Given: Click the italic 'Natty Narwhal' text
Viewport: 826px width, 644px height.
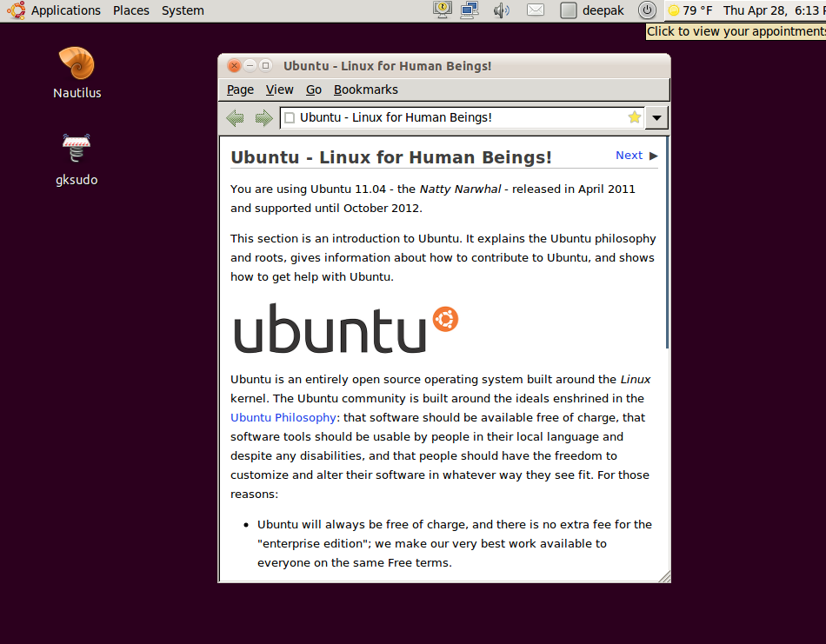Looking at the screenshot, I should [460, 189].
